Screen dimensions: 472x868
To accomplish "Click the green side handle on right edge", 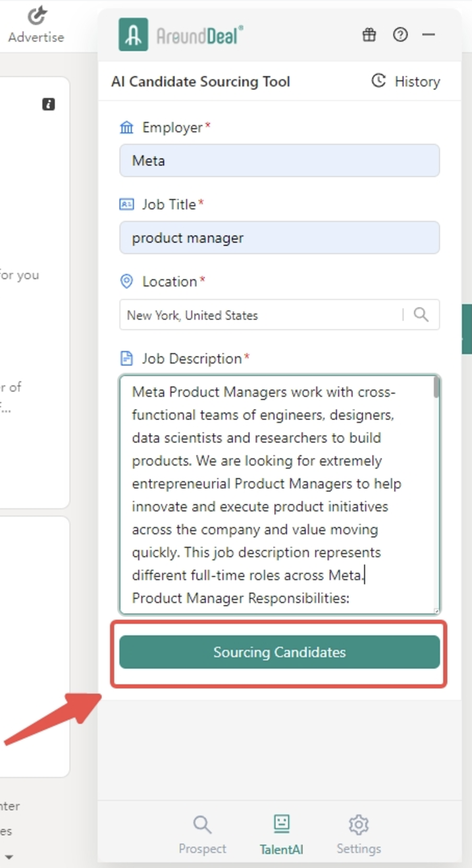I will (467, 329).
